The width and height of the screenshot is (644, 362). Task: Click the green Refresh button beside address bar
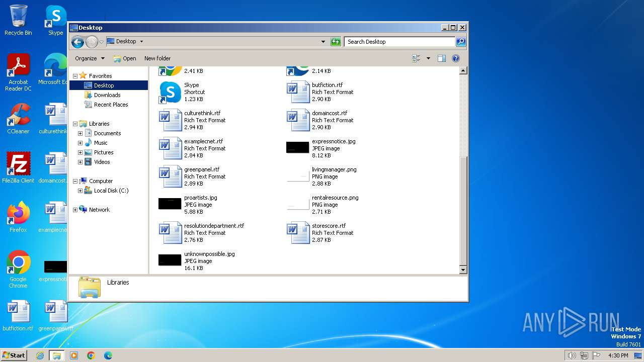[336, 42]
